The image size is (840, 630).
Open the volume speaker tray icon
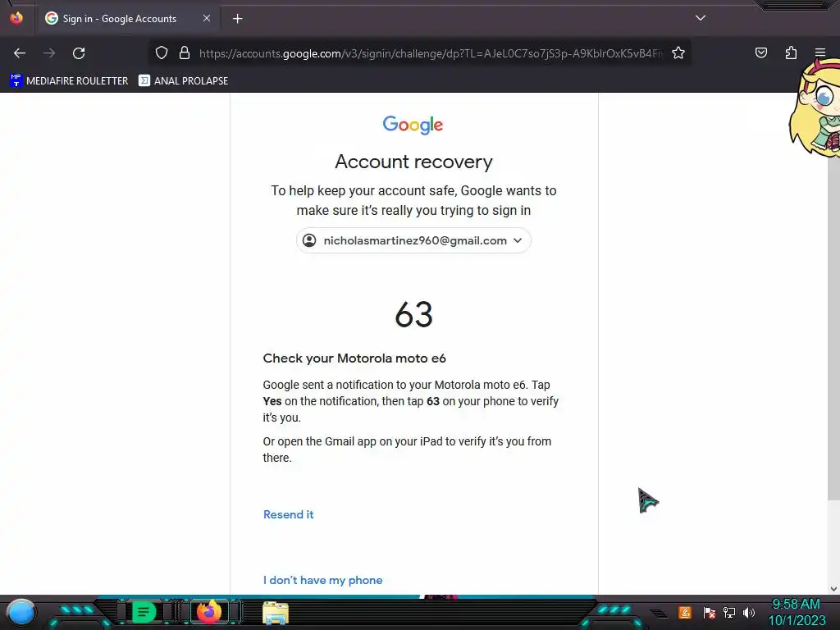(748, 612)
